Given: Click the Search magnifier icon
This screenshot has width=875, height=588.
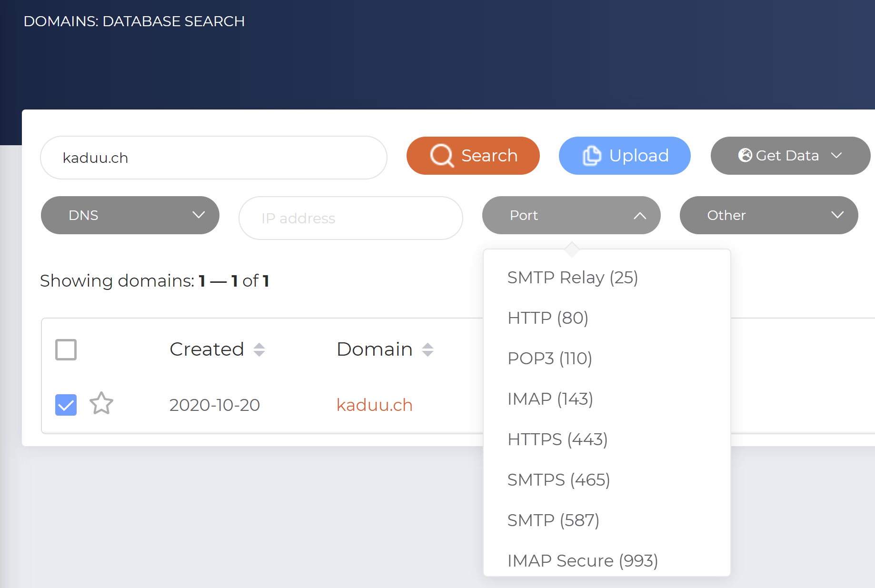Looking at the screenshot, I should point(442,156).
